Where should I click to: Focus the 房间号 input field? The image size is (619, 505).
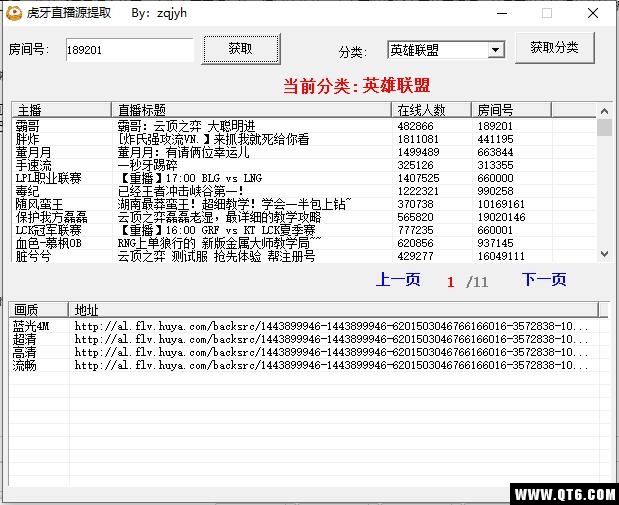click(x=130, y=50)
